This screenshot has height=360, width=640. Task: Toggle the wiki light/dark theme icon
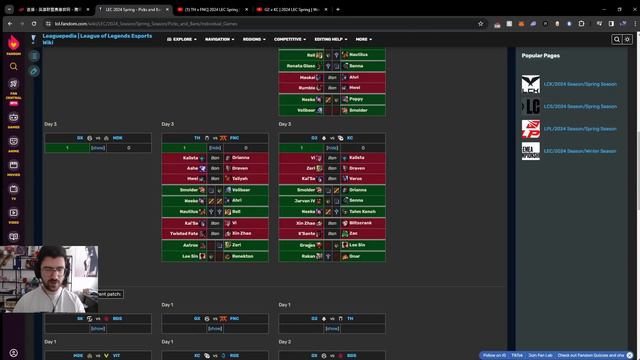point(627,39)
